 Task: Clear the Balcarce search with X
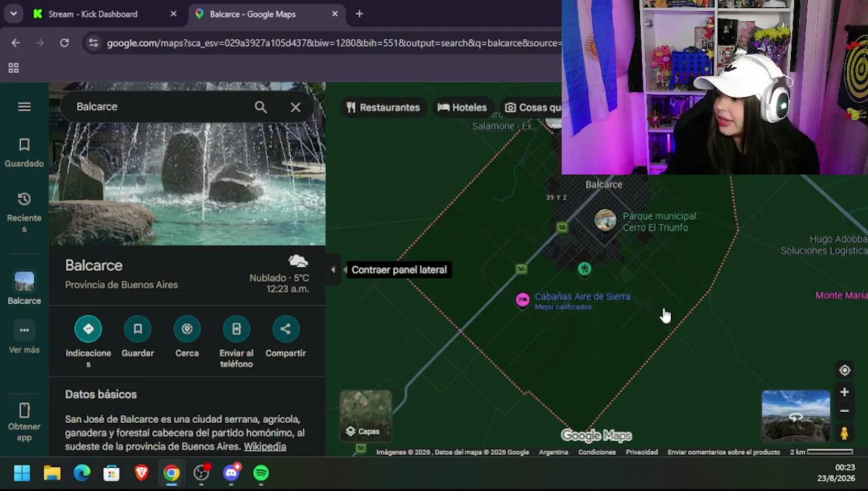coord(295,107)
